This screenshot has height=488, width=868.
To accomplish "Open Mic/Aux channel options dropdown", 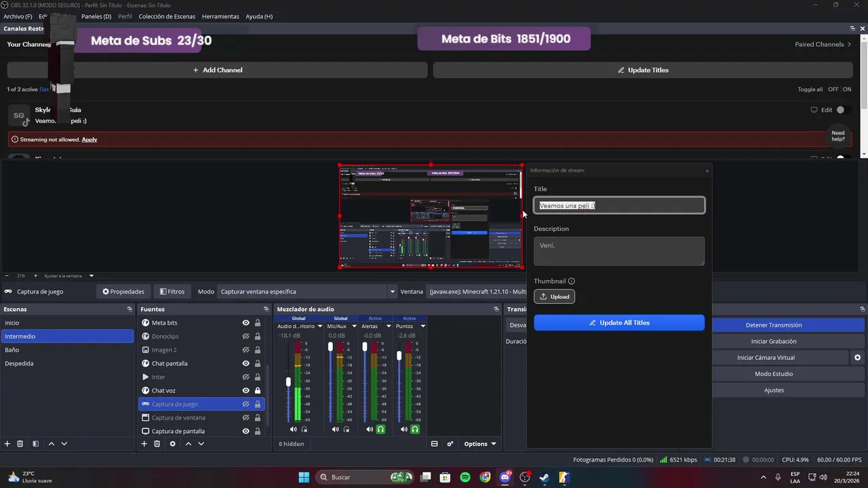I will 354,326.
